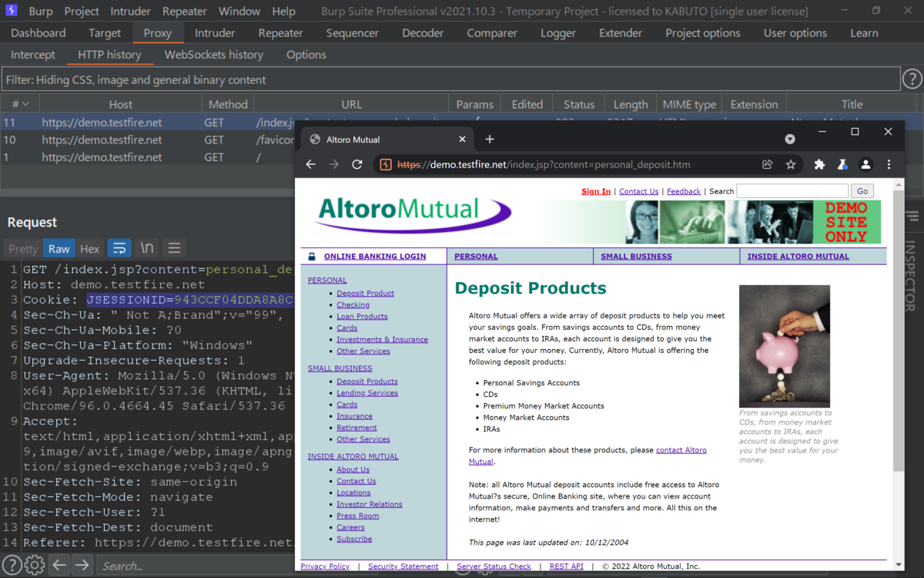Open the Investments & Insurance link

pyautogui.click(x=382, y=339)
